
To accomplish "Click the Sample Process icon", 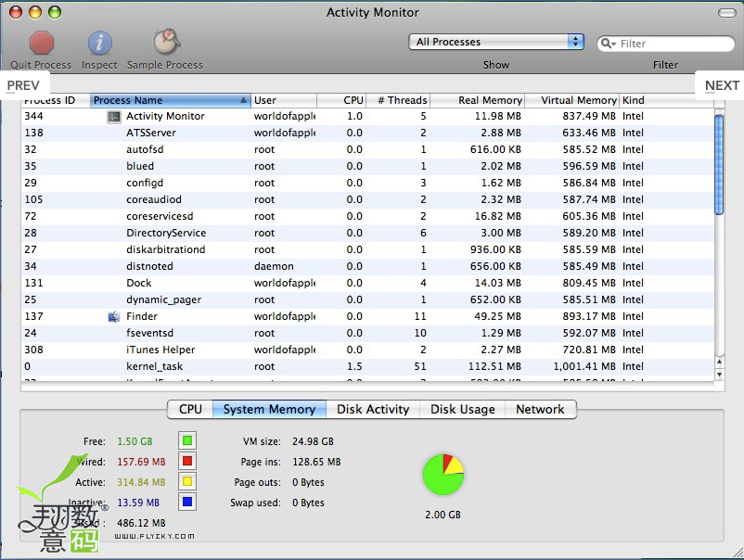I will (x=166, y=42).
